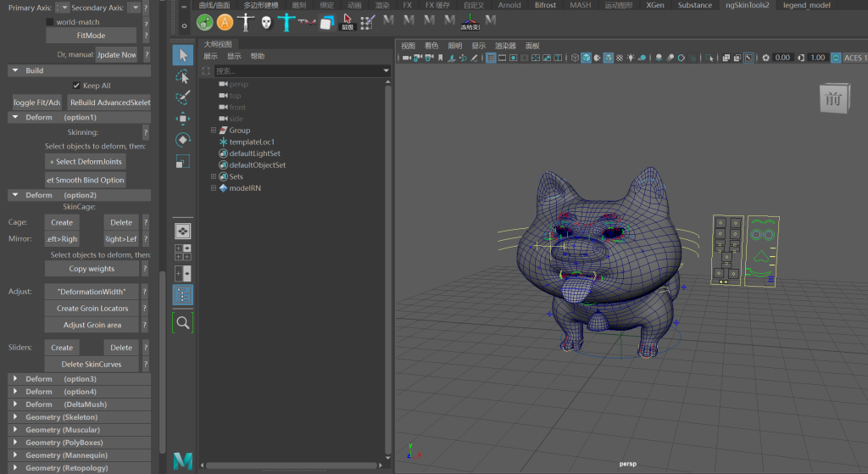Click the ReBuild AdvancedSkeleton button
The image size is (868, 474).
[x=109, y=103]
